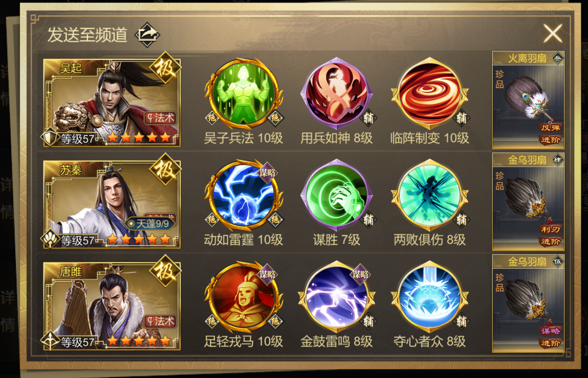
Task: Click the 法术 tag on 吴起's card
Action: (160, 118)
